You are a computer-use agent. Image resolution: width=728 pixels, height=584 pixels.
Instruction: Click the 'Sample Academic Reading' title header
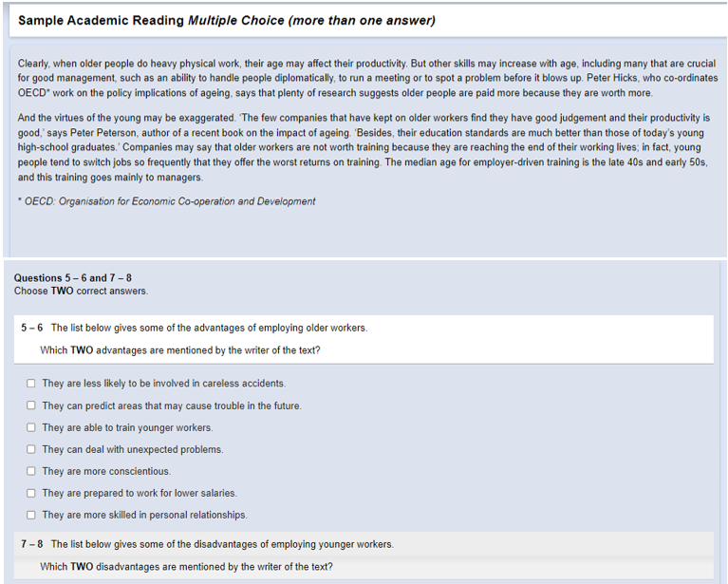pos(227,21)
